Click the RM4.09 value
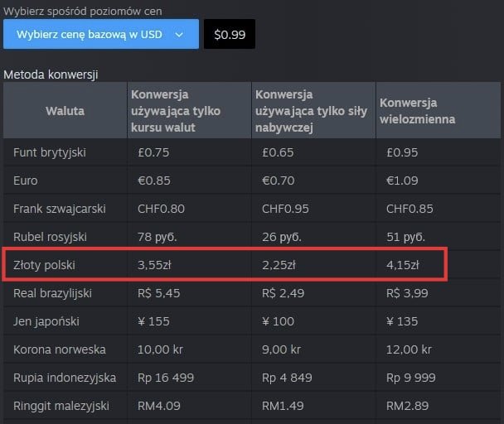Screen dimensions: 504x424 coord(159,406)
